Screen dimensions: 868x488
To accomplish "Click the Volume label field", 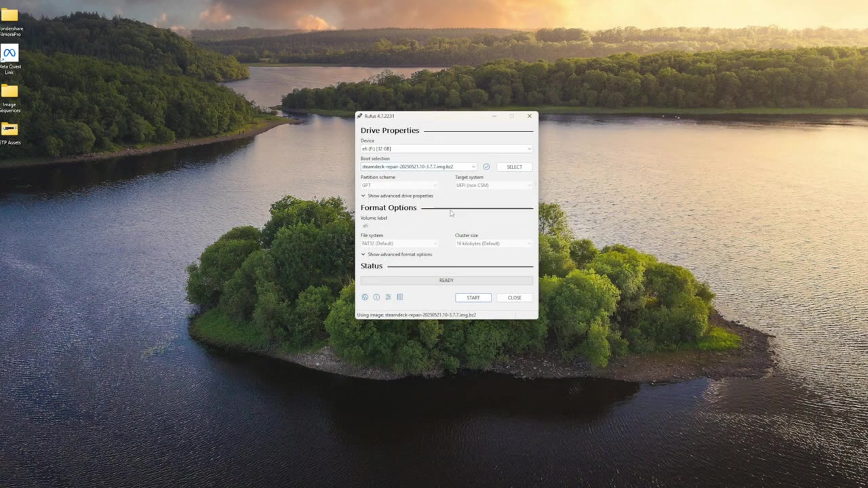I will (446, 226).
